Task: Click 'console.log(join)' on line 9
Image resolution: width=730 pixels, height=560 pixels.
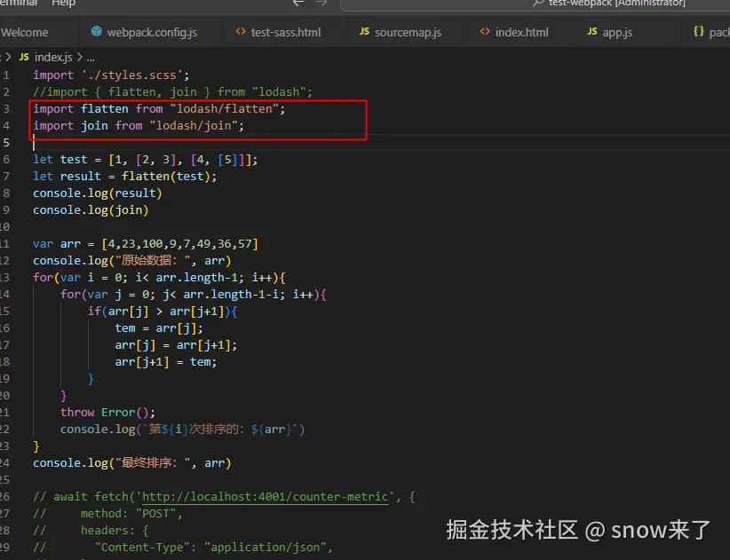Action: click(x=91, y=210)
